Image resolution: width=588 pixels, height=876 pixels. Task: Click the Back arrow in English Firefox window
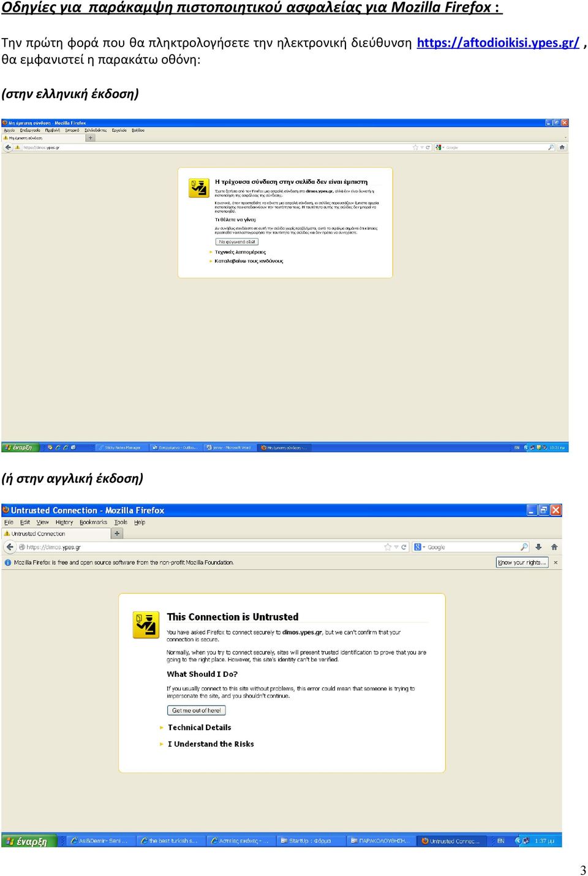(x=10, y=547)
